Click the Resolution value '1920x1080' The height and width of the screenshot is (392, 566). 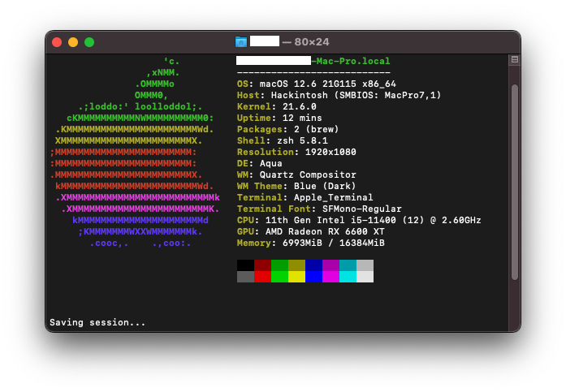point(331,152)
